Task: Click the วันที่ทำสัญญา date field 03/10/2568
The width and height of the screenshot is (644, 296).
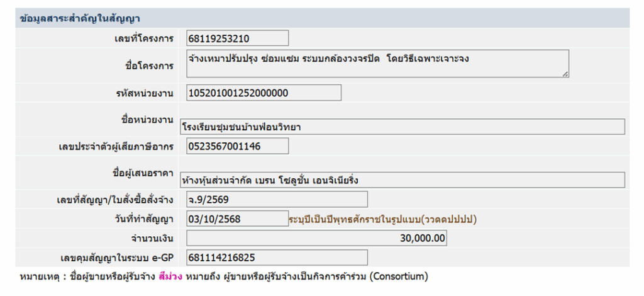Action: point(237,219)
